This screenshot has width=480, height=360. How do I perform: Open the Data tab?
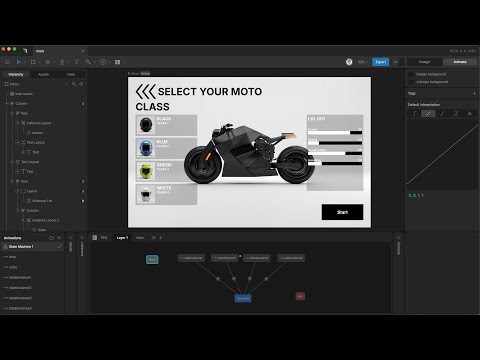(71, 74)
